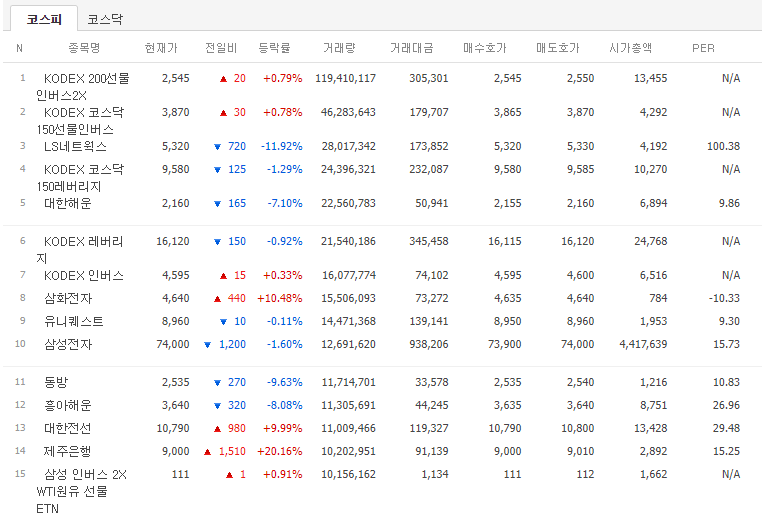Click the 거래량 column header
This screenshot has height=523, width=762.
[339, 48]
